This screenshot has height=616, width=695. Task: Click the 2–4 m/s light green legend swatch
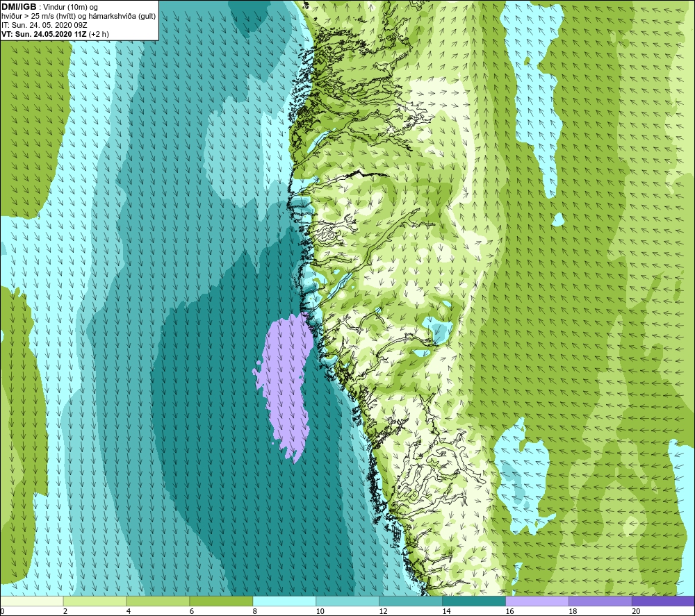[95, 601]
